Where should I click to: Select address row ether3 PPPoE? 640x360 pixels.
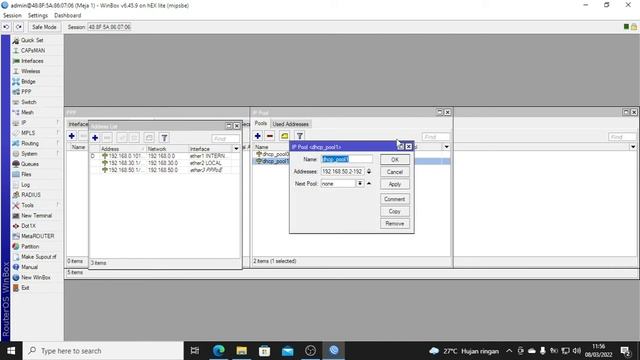(165, 170)
